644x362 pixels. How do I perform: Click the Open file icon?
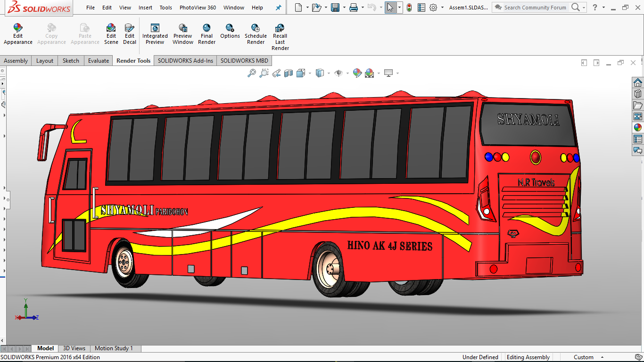[316, 8]
